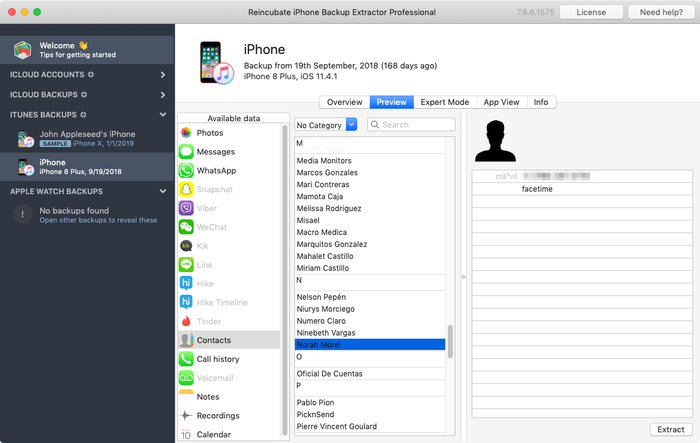Select contact Ninebeth Vargas
The width and height of the screenshot is (700, 443).
[370, 333]
